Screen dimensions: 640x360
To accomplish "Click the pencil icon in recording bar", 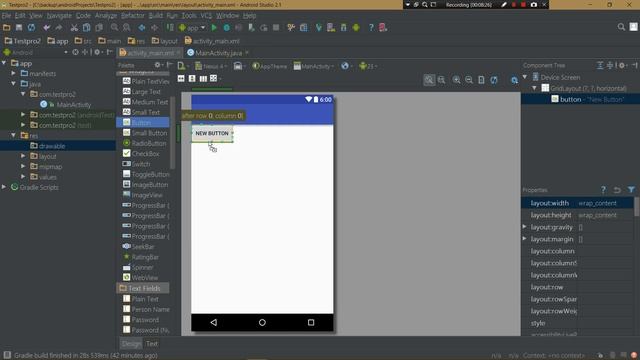I will [x=504, y=4].
